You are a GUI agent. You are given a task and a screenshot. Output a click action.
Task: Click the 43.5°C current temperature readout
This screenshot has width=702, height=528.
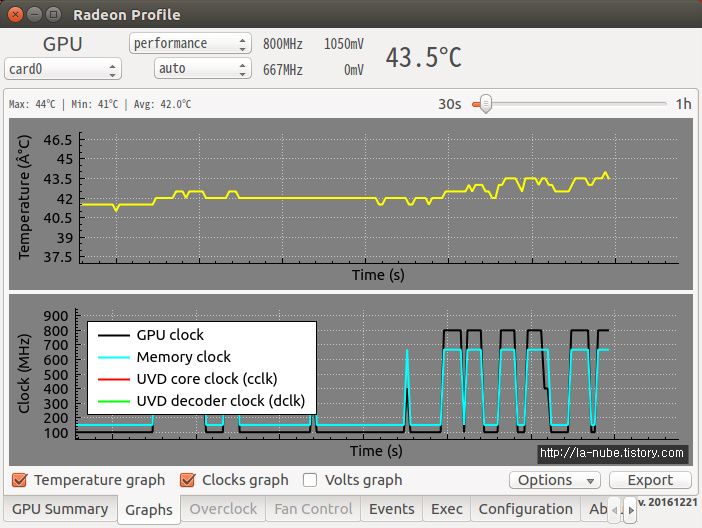[x=424, y=57]
